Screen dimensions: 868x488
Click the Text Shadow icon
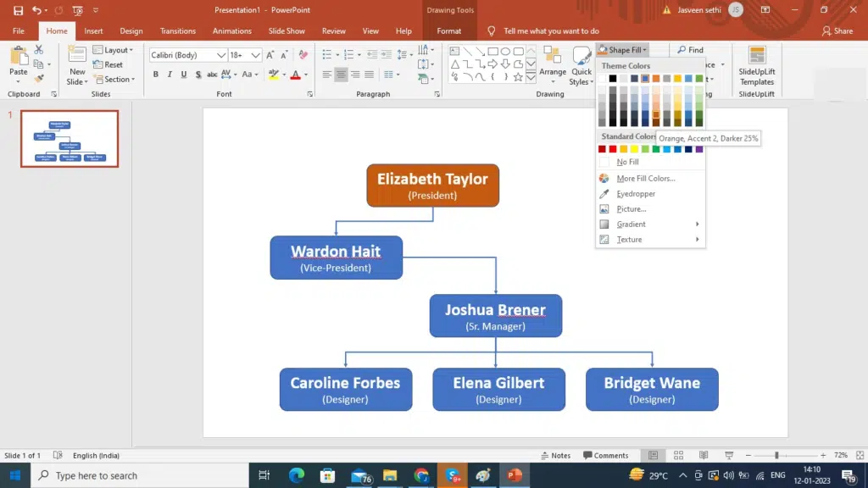click(x=198, y=75)
